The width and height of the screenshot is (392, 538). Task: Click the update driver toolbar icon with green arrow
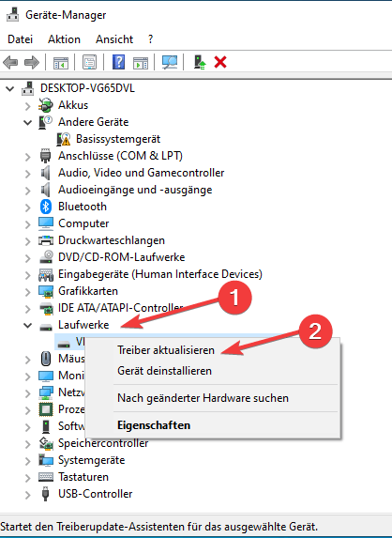pos(200,63)
